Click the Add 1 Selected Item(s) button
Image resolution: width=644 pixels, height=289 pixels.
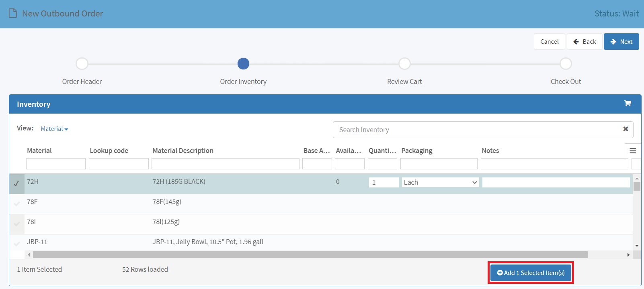click(531, 273)
